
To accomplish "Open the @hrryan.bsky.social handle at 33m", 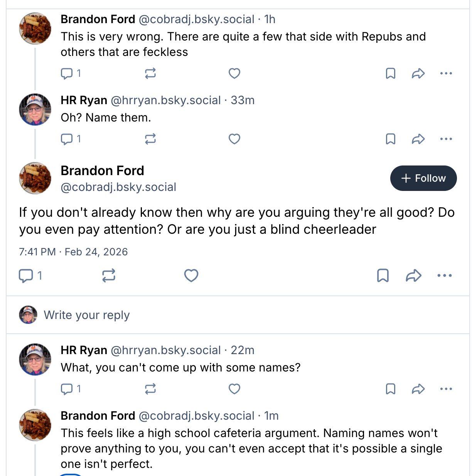I will click(x=166, y=100).
